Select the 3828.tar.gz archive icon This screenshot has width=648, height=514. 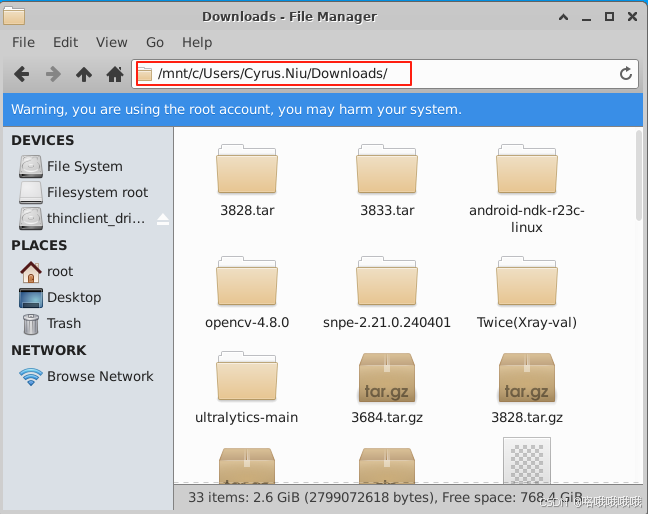coord(526,377)
